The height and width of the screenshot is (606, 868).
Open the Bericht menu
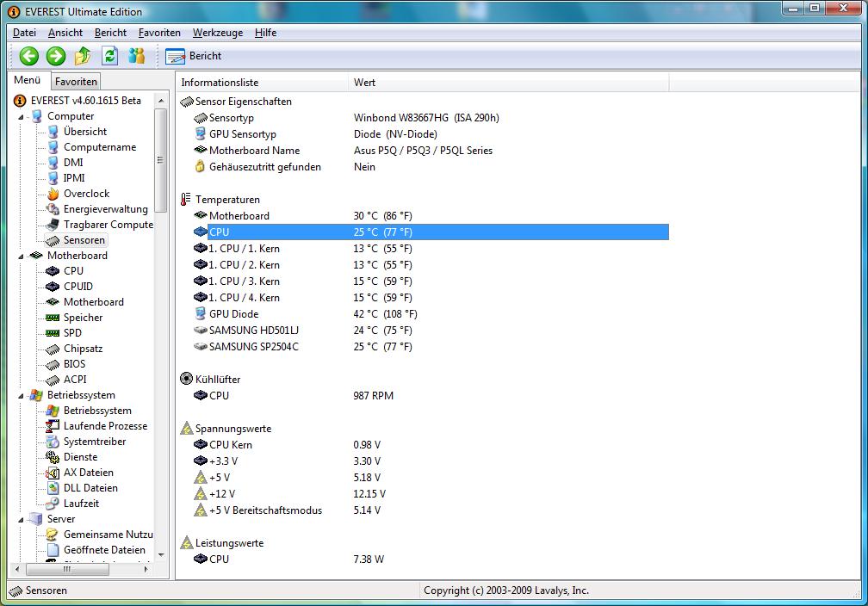(110, 33)
